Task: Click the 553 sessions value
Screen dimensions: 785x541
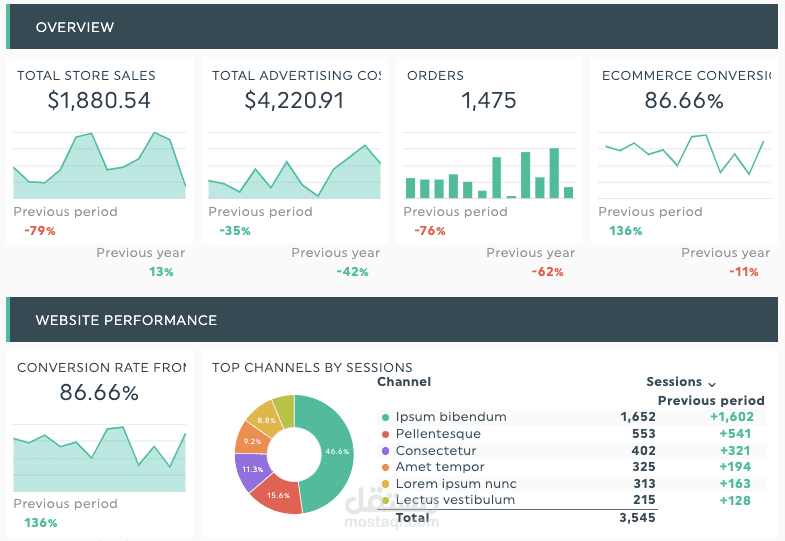Action: pos(644,434)
